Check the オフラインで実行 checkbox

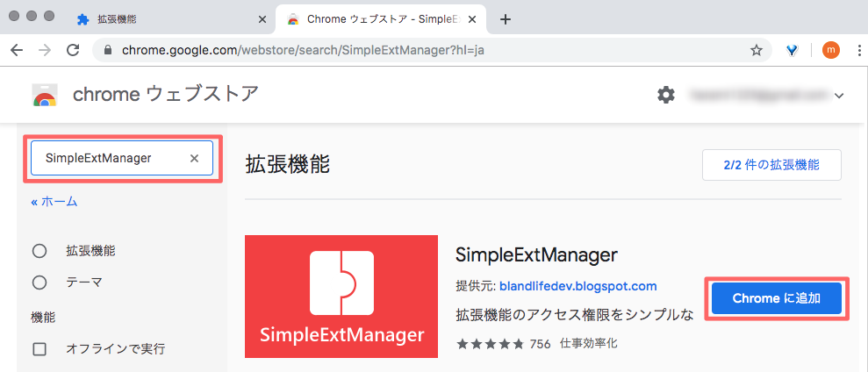(39, 349)
